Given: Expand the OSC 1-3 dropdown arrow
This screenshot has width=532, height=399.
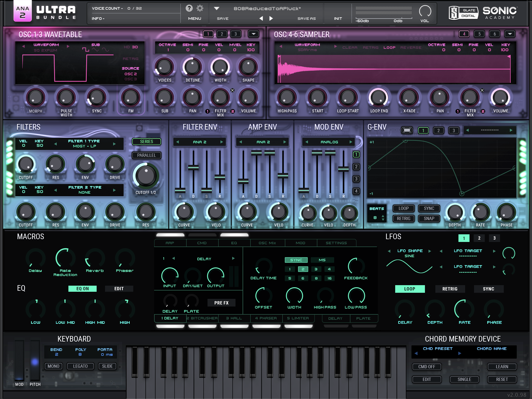Looking at the screenshot, I should click(254, 34).
